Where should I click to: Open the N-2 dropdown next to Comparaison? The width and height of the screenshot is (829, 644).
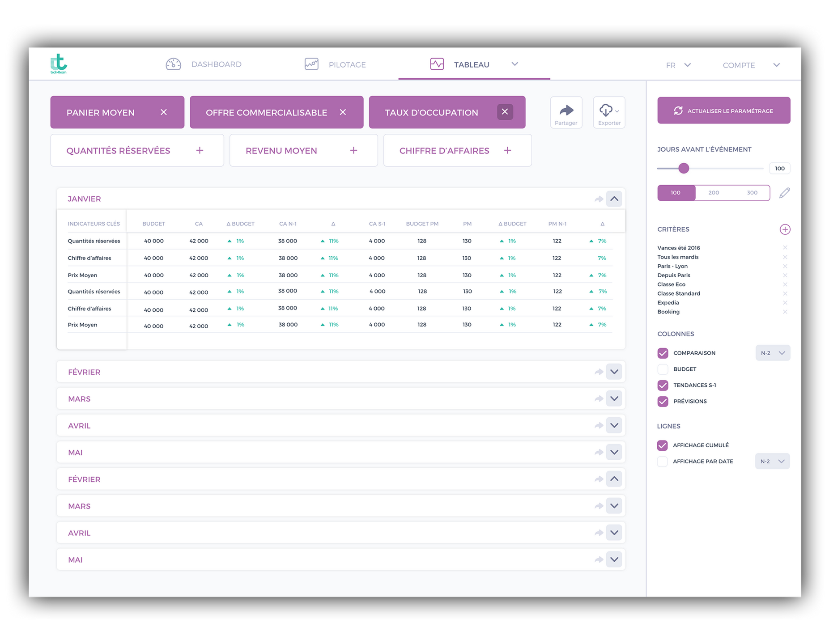pyautogui.click(x=773, y=353)
